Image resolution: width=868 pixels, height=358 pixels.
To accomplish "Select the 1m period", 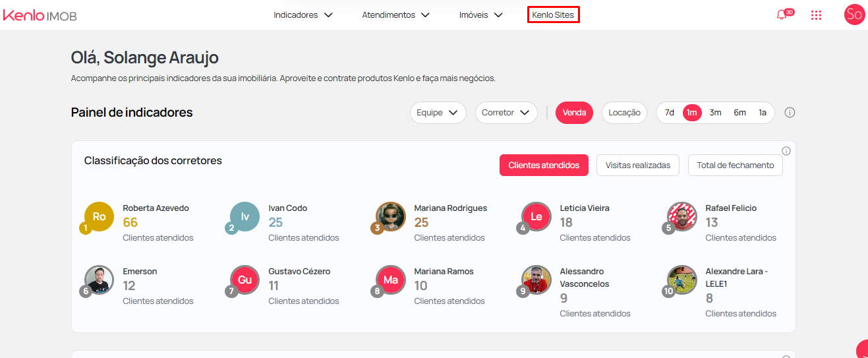I will [x=692, y=113].
